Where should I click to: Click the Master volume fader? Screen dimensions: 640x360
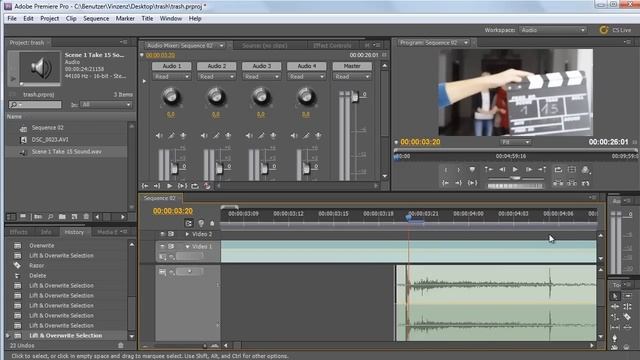pyautogui.click(x=355, y=96)
